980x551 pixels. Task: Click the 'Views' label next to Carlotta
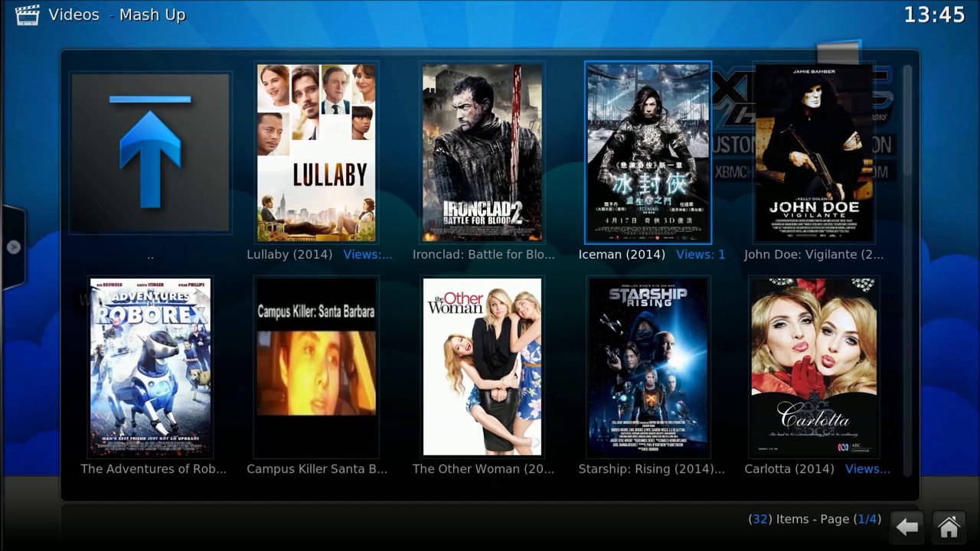[867, 468]
